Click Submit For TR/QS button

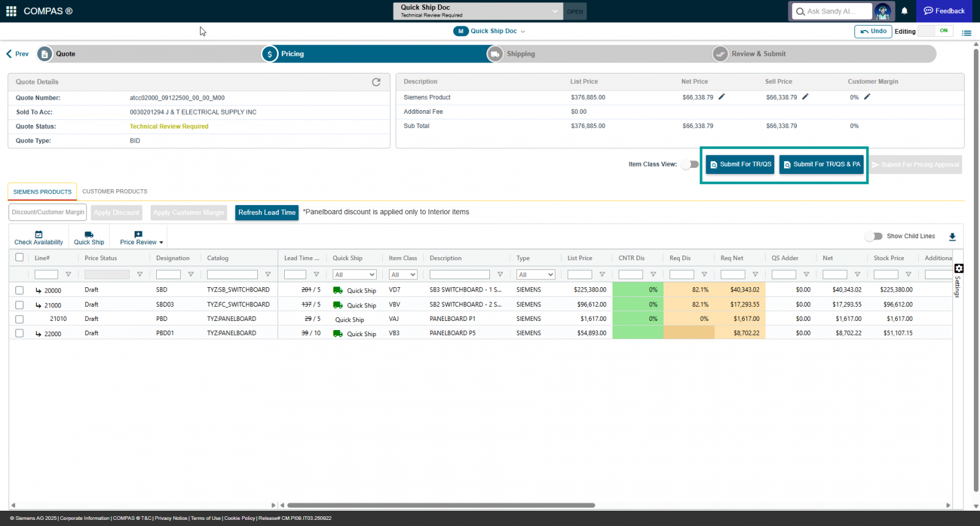coord(740,164)
